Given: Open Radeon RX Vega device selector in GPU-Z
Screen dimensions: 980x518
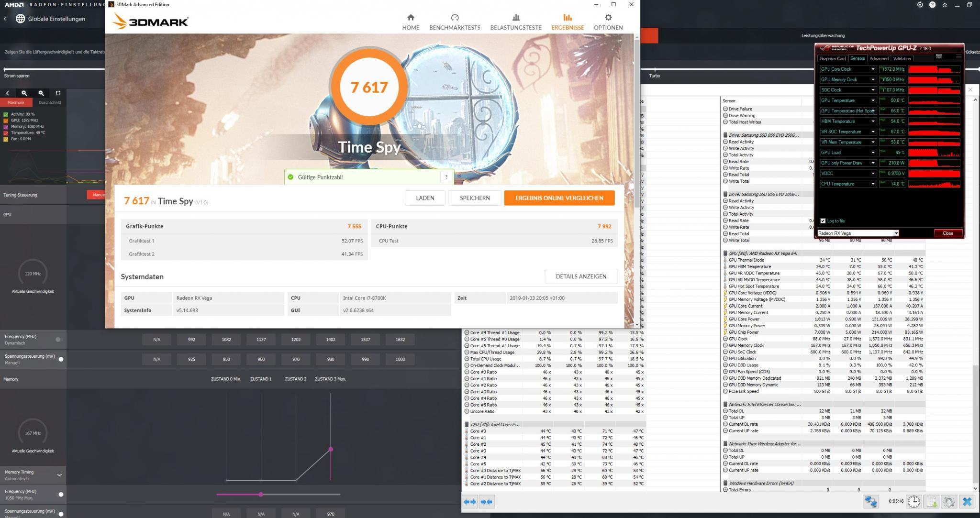Looking at the screenshot, I should click(x=858, y=233).
